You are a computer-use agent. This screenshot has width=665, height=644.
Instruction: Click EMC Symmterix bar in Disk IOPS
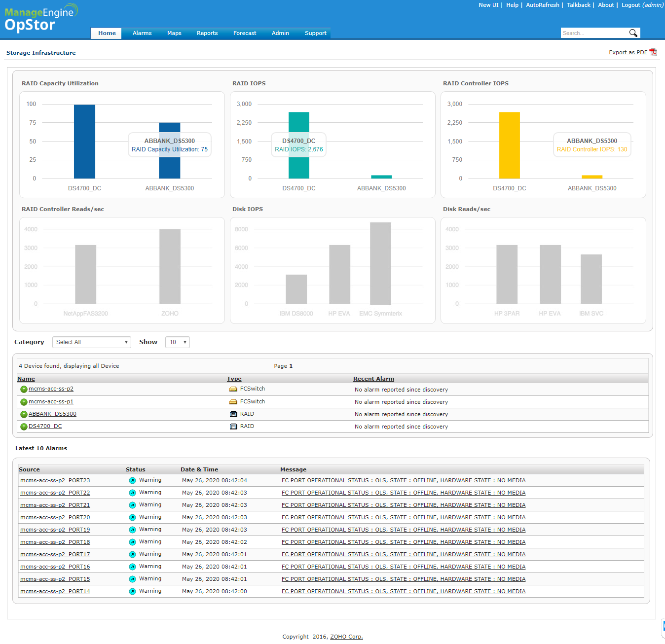[x=380, y=263]
